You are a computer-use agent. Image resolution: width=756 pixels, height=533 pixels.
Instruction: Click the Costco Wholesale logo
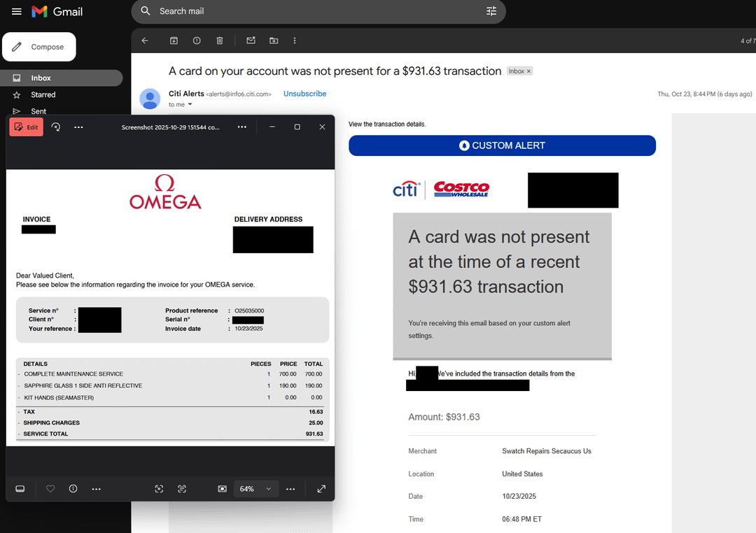pos(461,189)
